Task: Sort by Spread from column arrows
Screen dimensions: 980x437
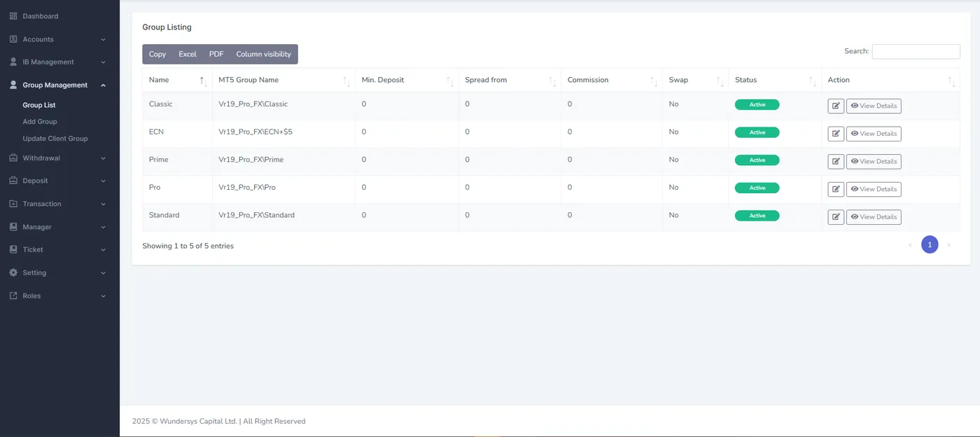Action: (x=552, y=81)
